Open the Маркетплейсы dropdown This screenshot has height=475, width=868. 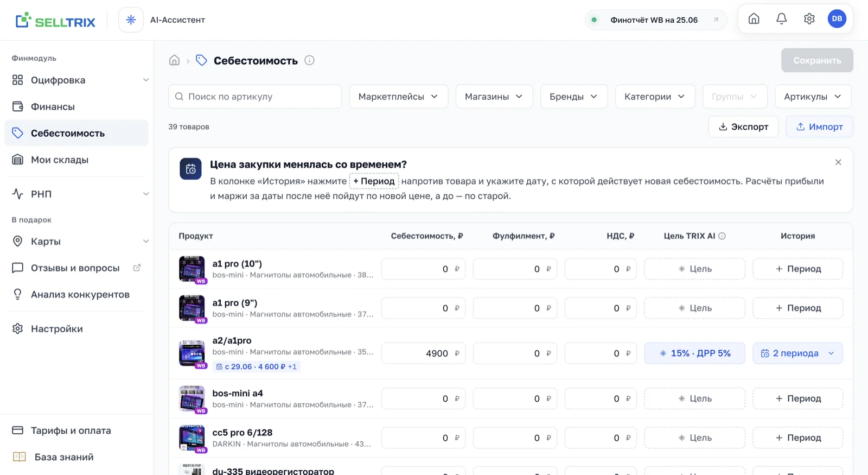click(x=398, y=97)
